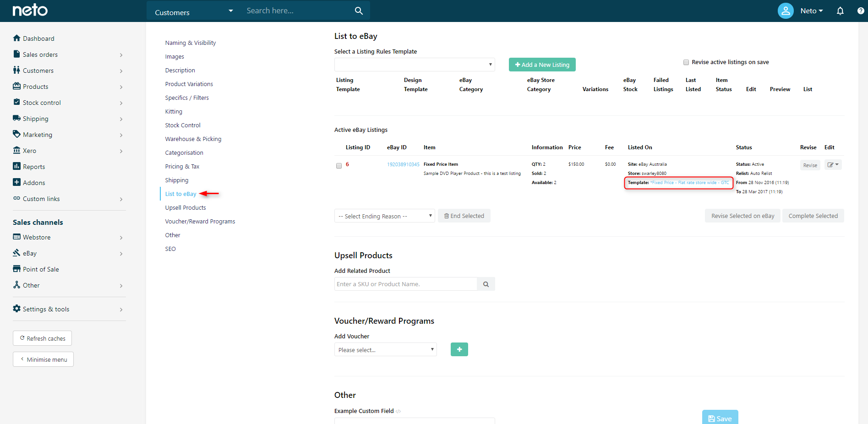Screen dimensions: 868x424
Task: Click the search magnifier icon in top bar
Action: point(359,11)
